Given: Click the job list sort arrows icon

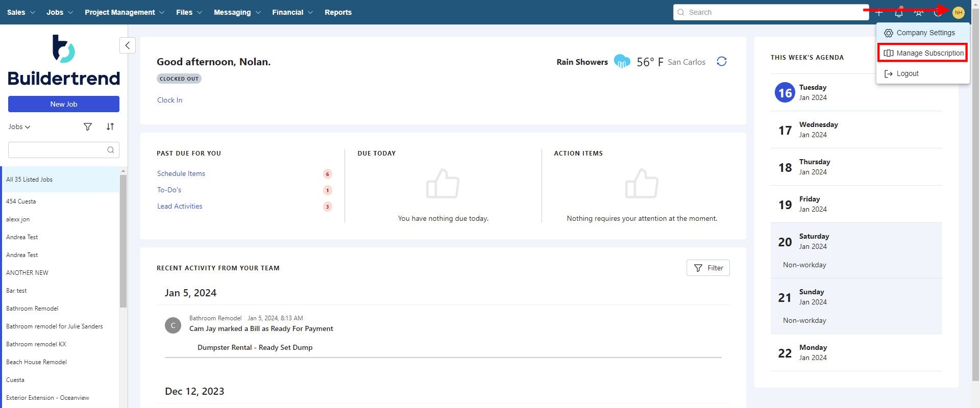Looking at the screenshot, I should (110, 127).
